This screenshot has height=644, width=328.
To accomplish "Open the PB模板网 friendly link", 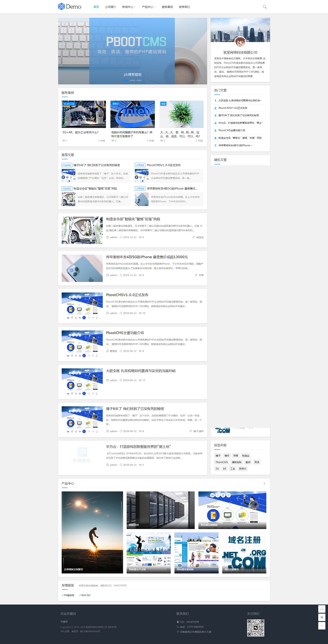I will coord(69,595).
